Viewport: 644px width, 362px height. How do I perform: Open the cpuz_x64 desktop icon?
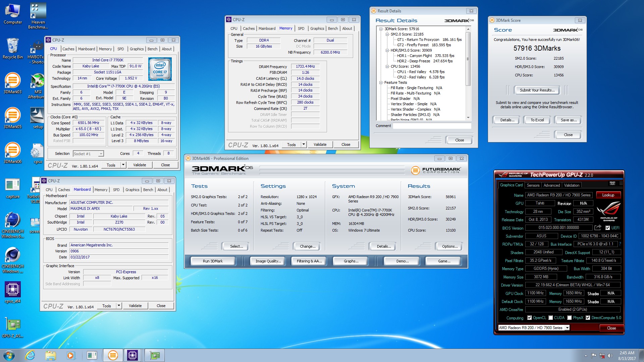[13, 292]
